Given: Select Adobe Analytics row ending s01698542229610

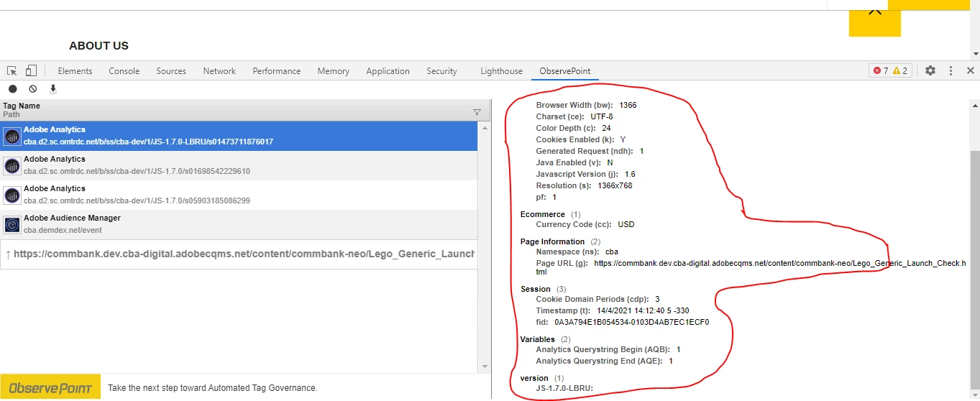Looking at the screenshot, I should point(239,165).
